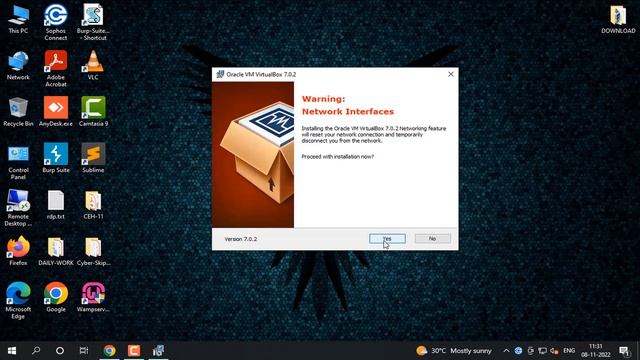Select the rdp.txt file icon
640x360 pixels.
point(56,205)
